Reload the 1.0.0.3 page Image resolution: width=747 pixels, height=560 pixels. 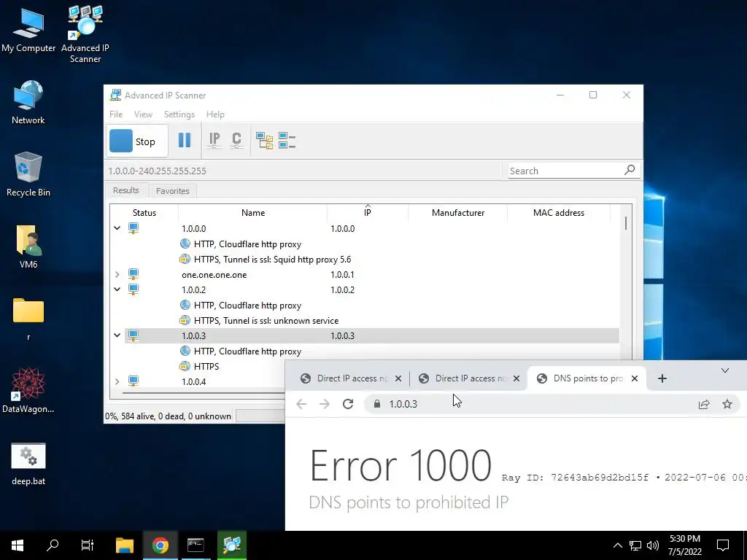point(348,404)
